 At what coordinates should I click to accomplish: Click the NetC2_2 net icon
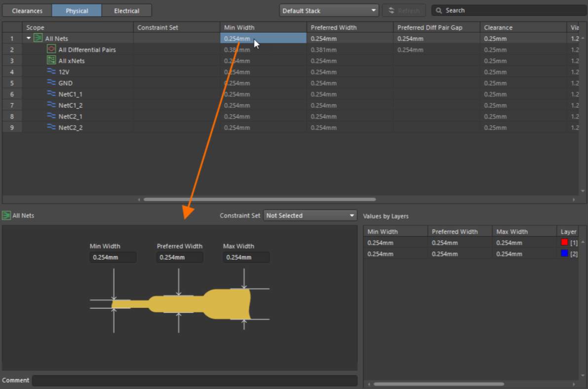(51, 128)
